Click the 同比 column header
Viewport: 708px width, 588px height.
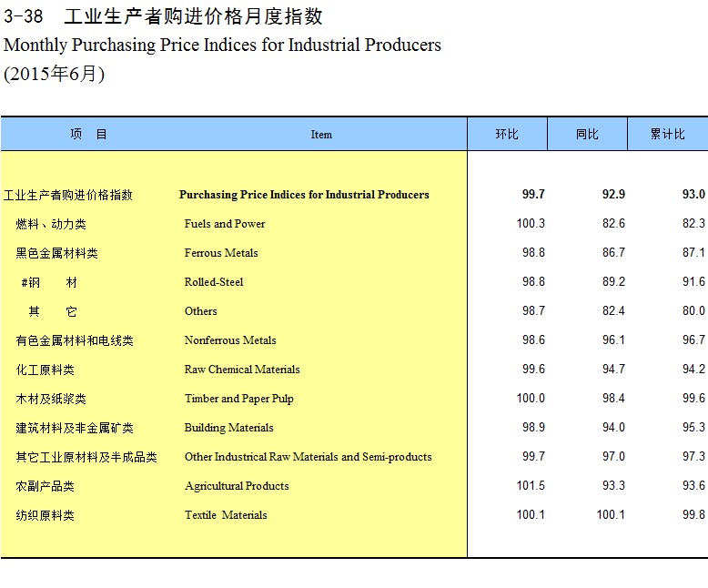[587, 134]
